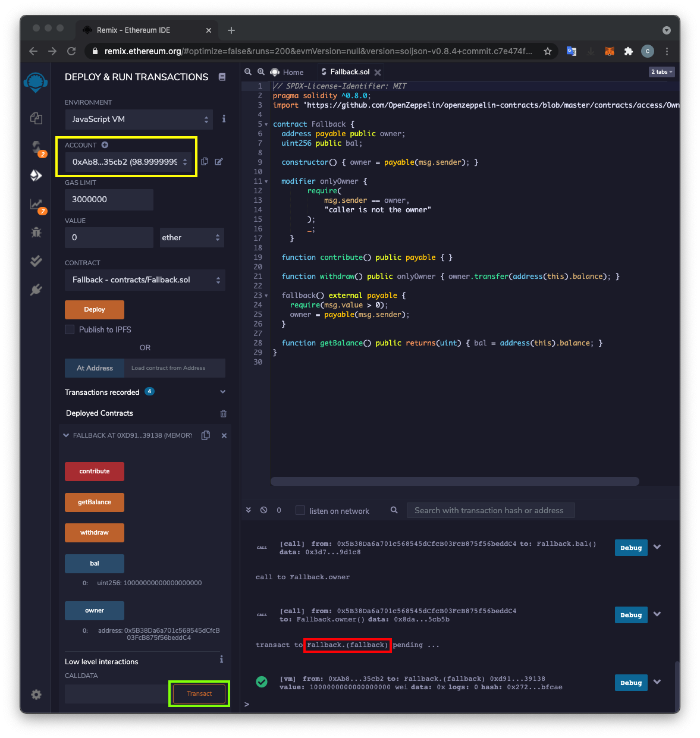The width and height of the screenshot is (700, 738).
Task: Open the Debugger bug icon
Action: pyautogui.click(x=36, y=232)
